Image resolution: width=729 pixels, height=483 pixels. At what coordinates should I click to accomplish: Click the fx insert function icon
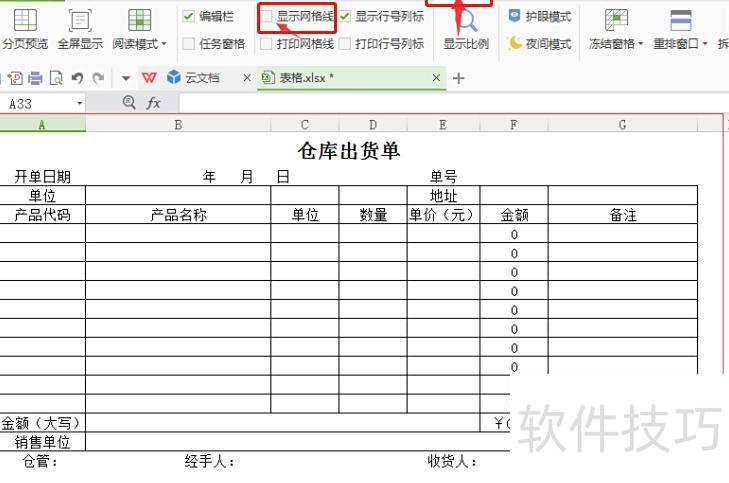(x=153, y=103)
